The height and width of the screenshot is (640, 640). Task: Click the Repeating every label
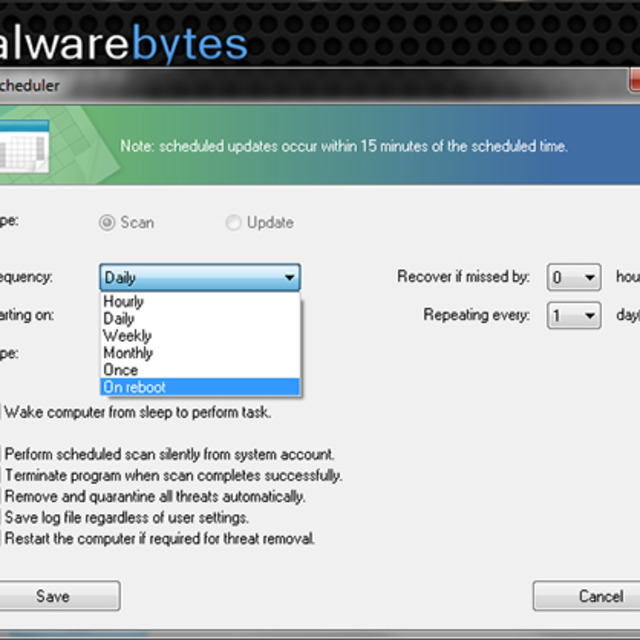click(476, 315)
